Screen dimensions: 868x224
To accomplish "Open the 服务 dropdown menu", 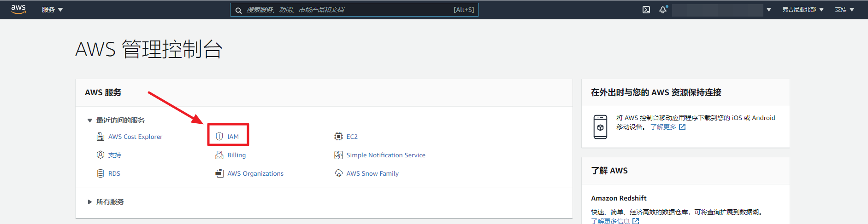I will pyautogui.click(x=52, y=10).
